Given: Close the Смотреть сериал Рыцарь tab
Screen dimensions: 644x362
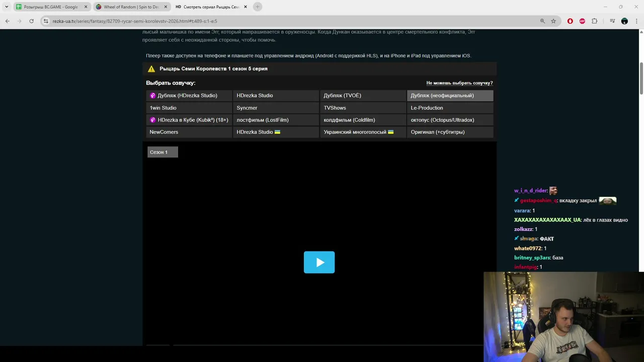Looking at the screenshot, I should [246, 7].
